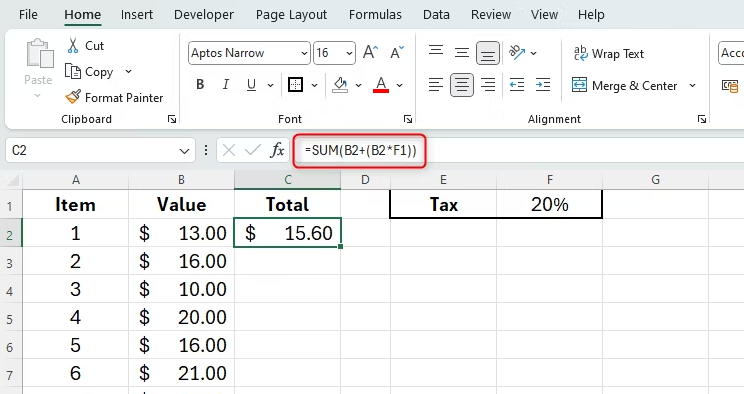Select cell F1 with 20%
This screenshot has width=744, height=394.
(x=549, y=205)
